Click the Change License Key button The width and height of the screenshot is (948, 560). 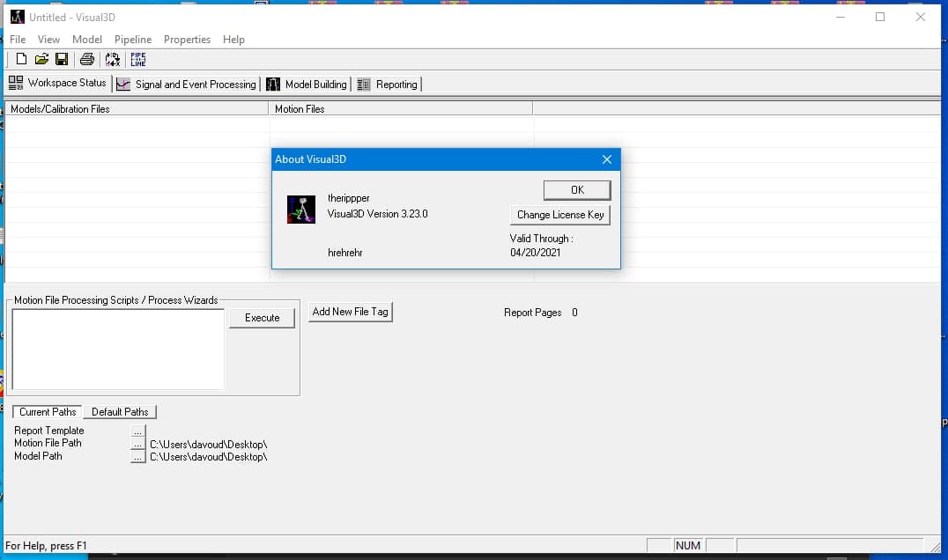click(559, 215)
